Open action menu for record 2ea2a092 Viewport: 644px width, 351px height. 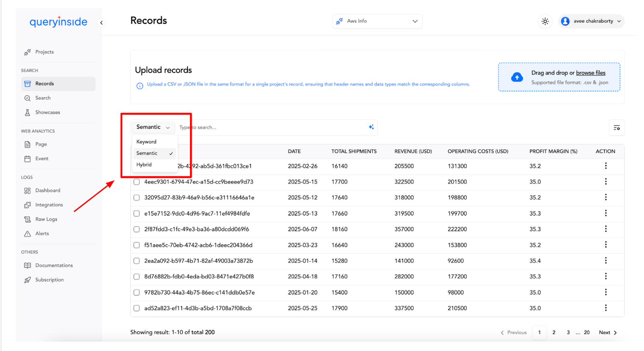[605, 261]
